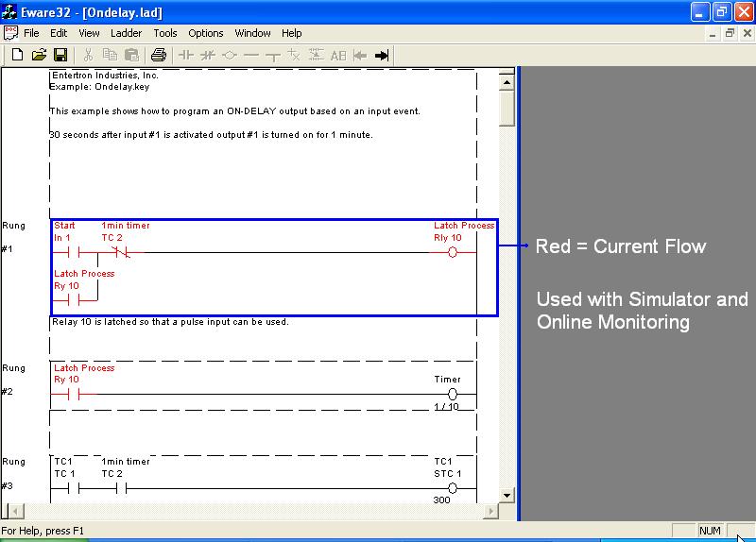Click the insert rung toolbar icon
The height and width of the screenshot is (542, 756).
coord(317,55)
